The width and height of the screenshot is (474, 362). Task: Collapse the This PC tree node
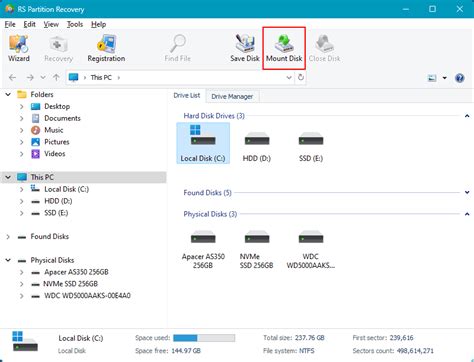8,177
